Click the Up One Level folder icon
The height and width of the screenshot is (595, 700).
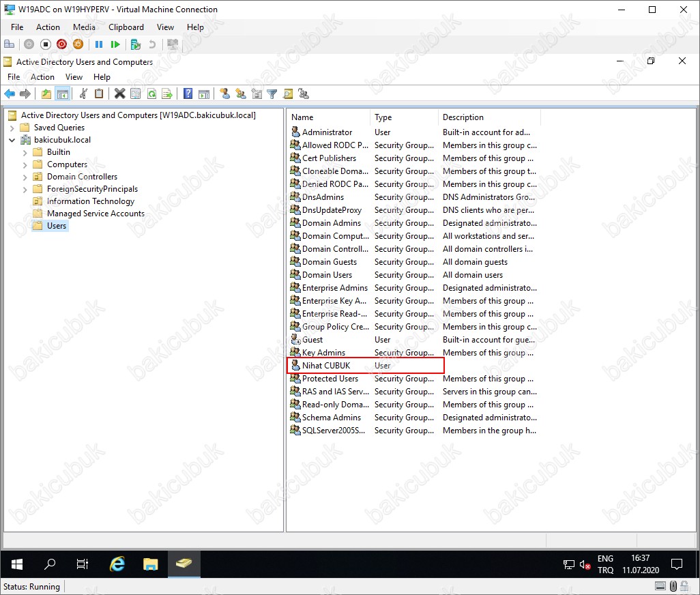(x=46, y=93)
